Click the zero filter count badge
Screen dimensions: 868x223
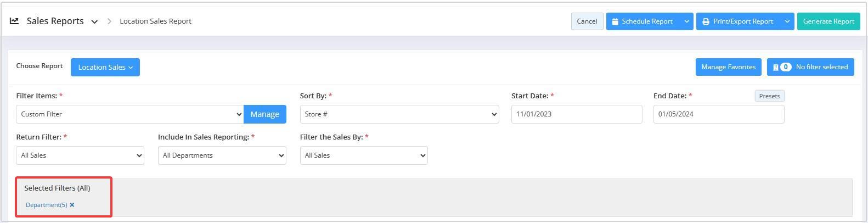786,67
